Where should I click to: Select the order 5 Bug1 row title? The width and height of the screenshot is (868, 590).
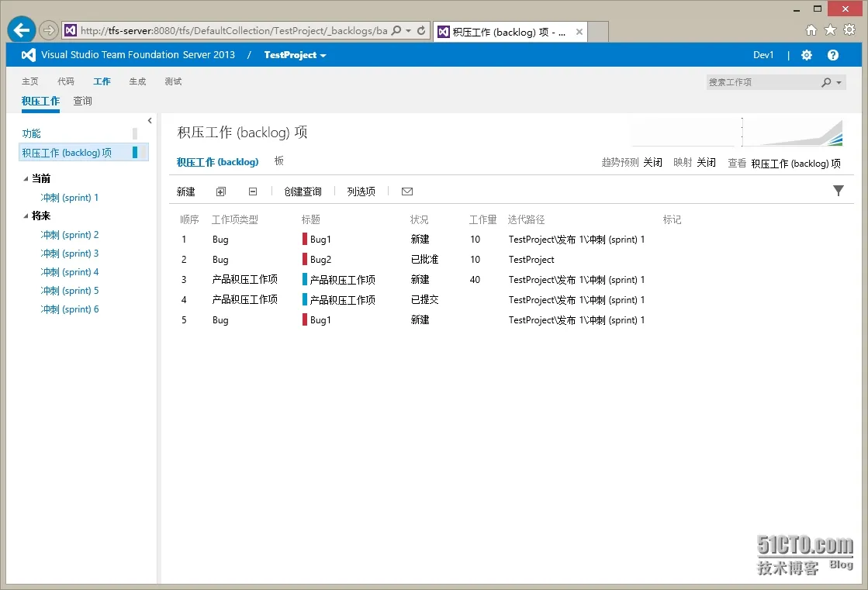pos(320,320)
